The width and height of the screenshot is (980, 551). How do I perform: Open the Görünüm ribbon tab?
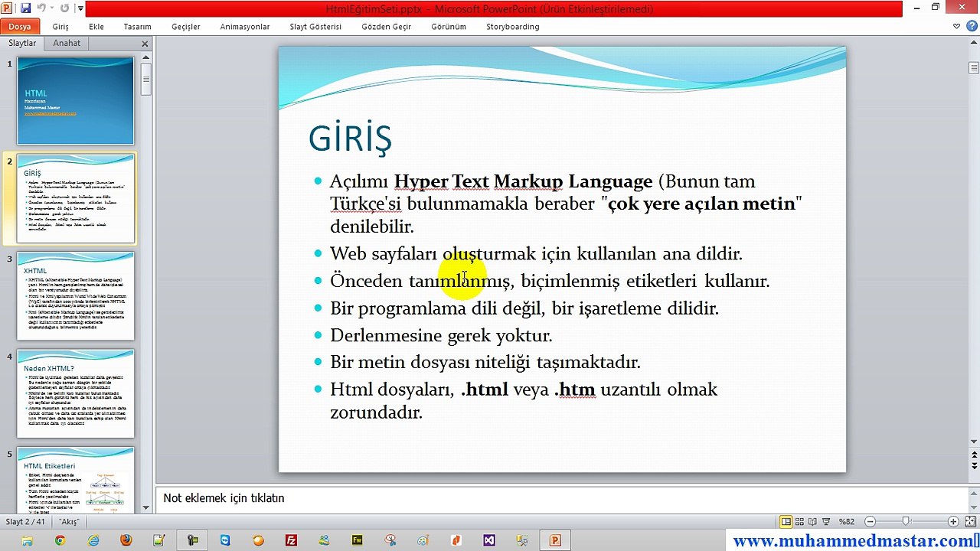(x=449, y=27)
